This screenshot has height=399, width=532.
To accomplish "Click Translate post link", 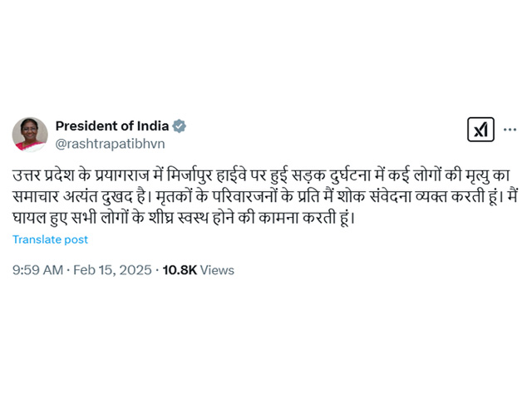I will tap(50, 239).
